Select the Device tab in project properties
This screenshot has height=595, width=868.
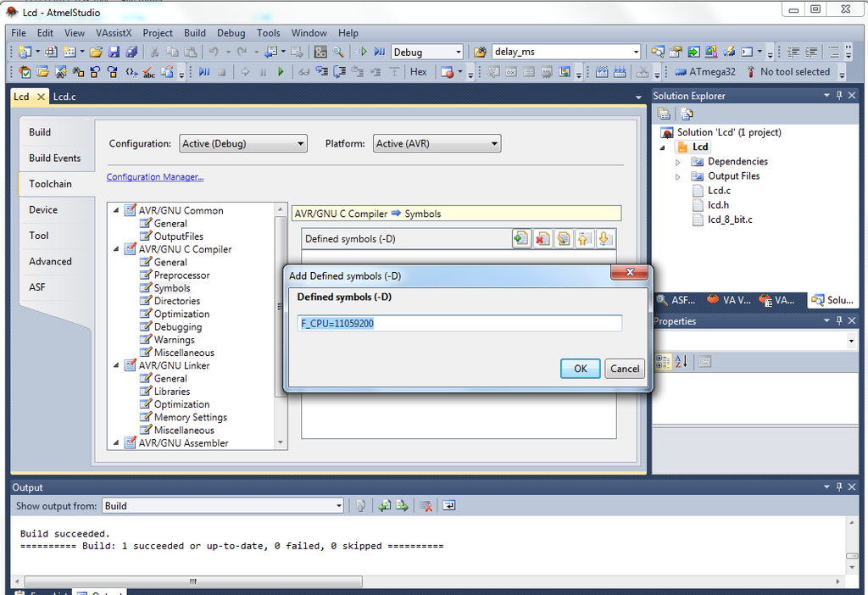43,209
